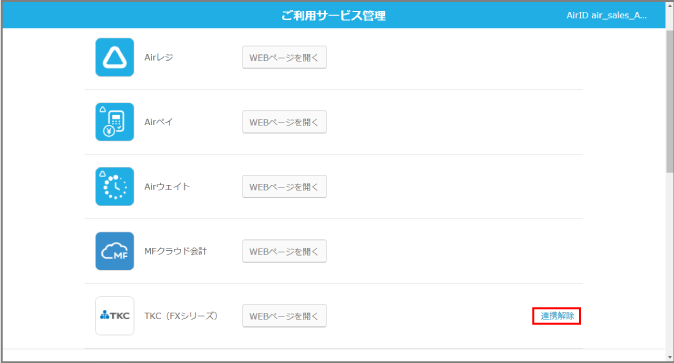Viewport: 674px width, 363px height.
Task: Click the 連携解除 link for TKC
Action: pos(557,316)
